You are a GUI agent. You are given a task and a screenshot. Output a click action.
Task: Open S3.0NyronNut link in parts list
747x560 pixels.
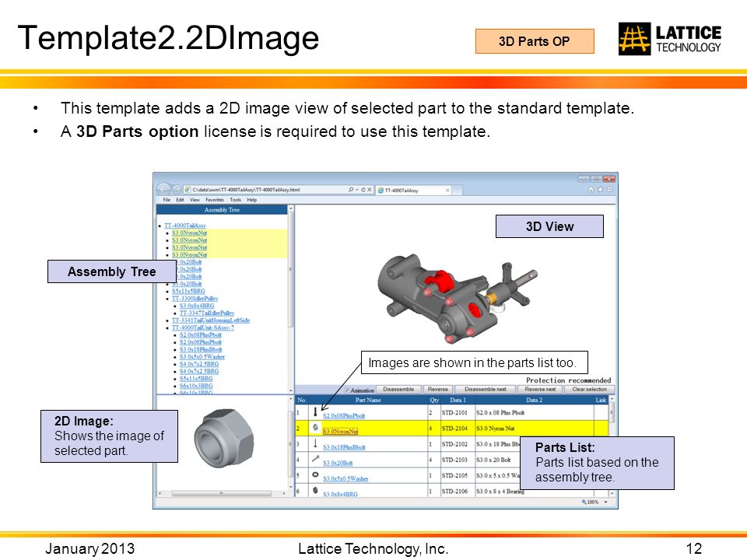point(340,432)
